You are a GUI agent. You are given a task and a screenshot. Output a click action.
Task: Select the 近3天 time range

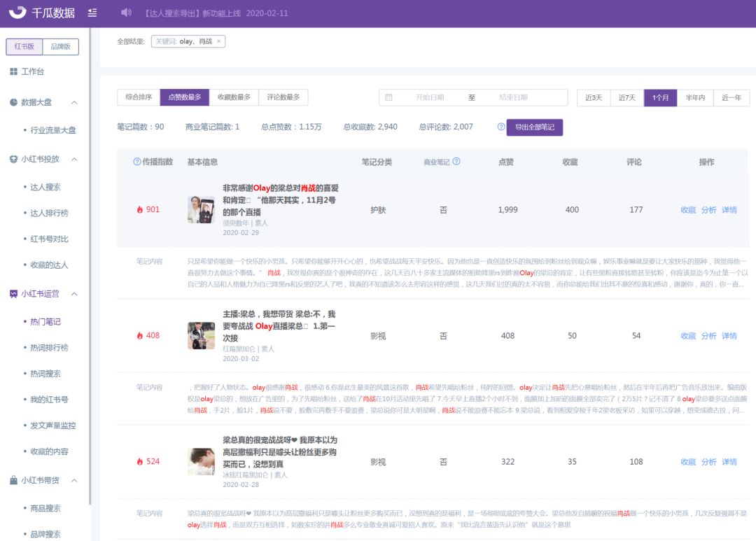point(594,98)
